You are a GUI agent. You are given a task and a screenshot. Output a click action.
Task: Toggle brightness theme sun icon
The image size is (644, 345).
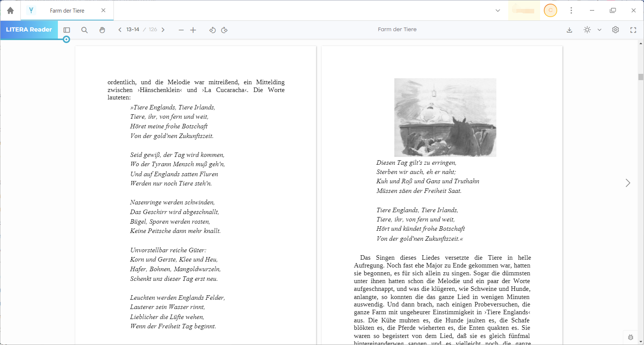587,30
